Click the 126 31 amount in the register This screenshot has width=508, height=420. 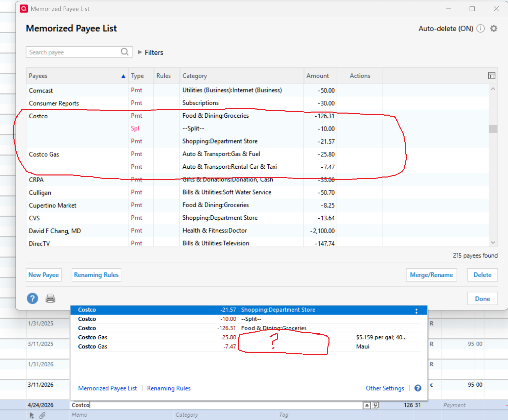pyautogui.click(x=412, y=405)
